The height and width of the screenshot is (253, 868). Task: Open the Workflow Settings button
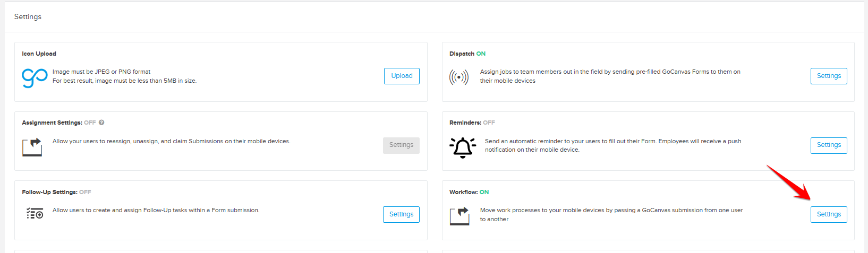pos(829,214)
